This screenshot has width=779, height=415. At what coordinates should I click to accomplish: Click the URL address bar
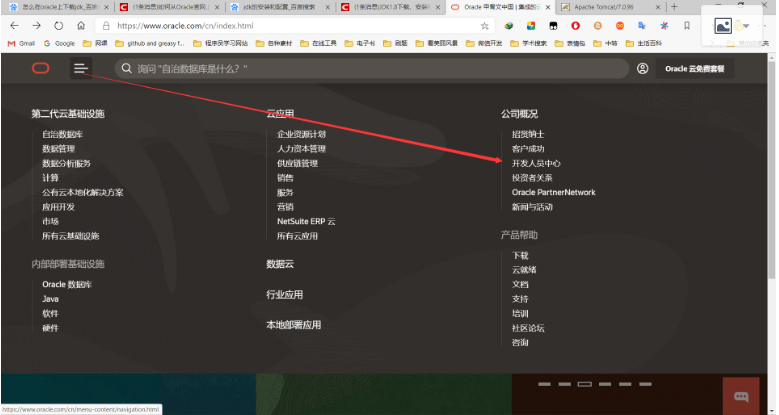pyautogui.click(x=296, y=26)
